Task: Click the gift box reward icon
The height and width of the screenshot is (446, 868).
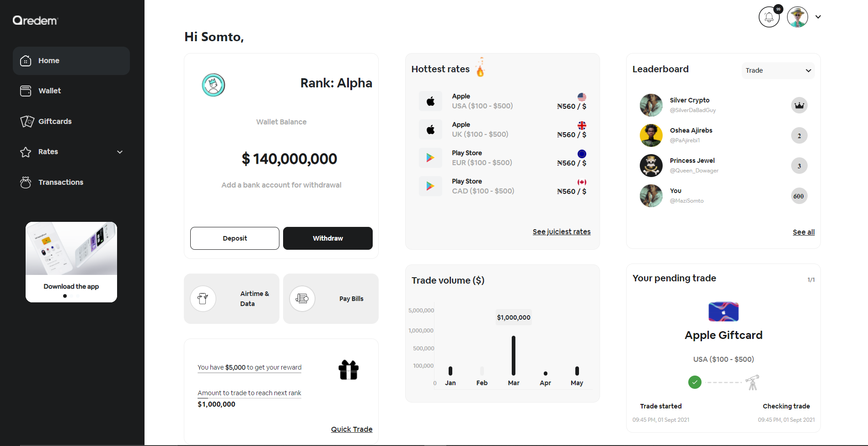Action: tap(348, 370)
